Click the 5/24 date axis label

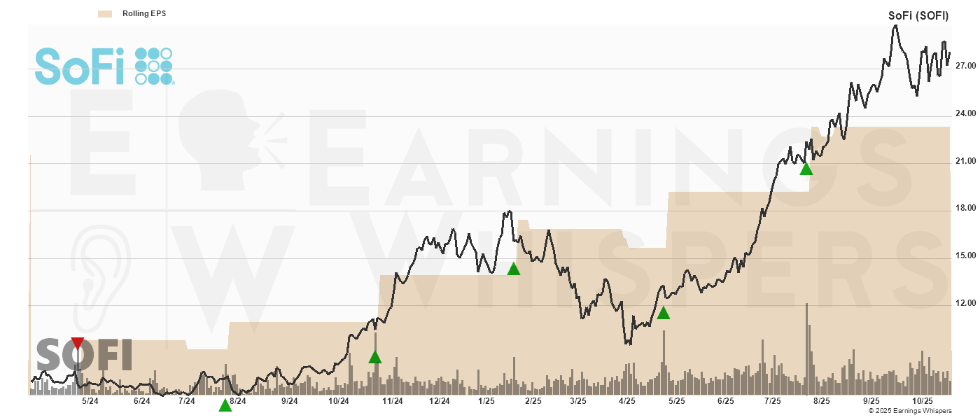(90, 401)
